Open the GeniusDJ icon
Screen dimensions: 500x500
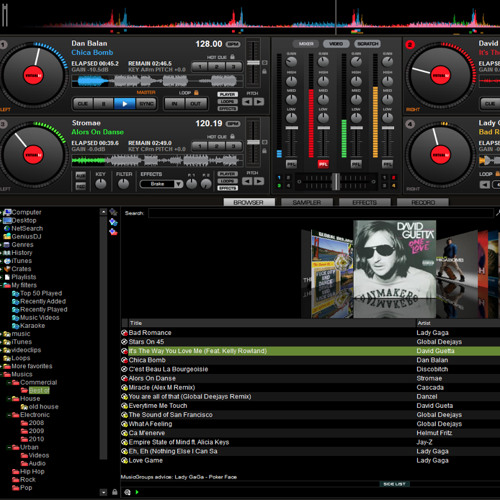[7, 236]
